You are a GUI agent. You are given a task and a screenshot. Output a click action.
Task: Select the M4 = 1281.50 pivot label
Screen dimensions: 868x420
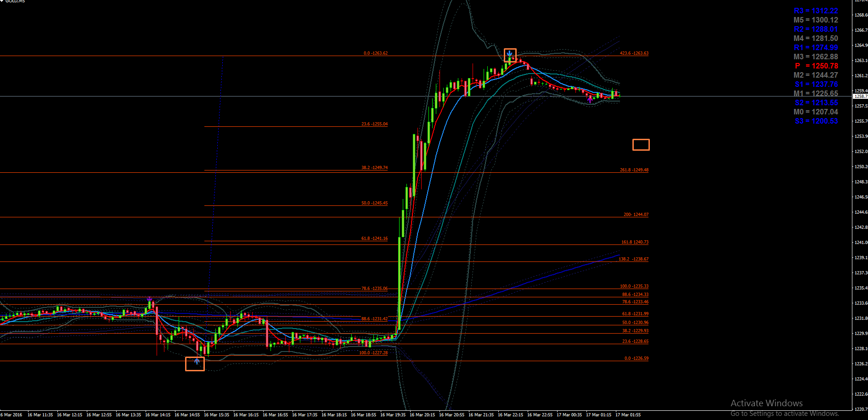[816, 39]
